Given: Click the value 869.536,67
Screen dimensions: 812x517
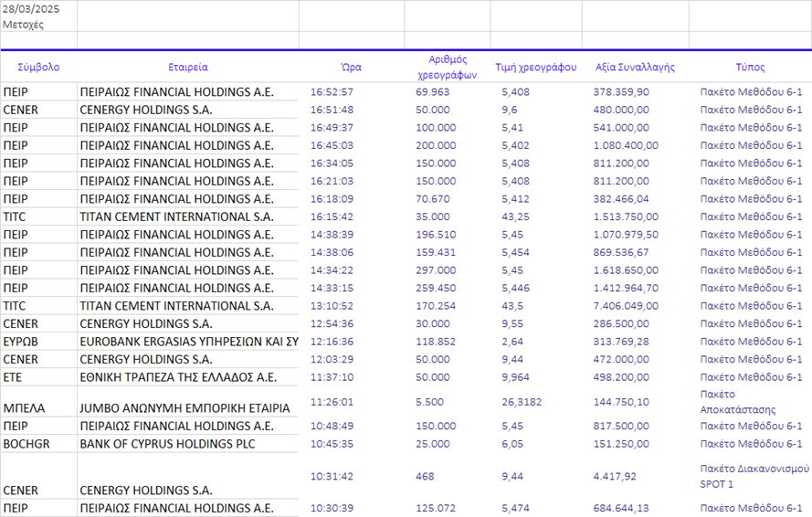Looking at the screenshot, I should [621, 252].
